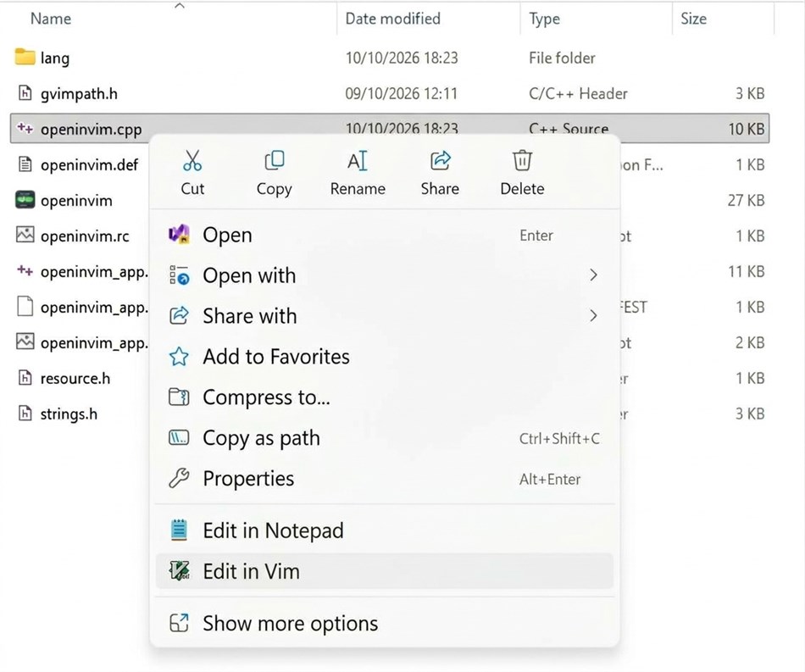Select the lang folder name
805x672 pixels.
pos(55,58)
